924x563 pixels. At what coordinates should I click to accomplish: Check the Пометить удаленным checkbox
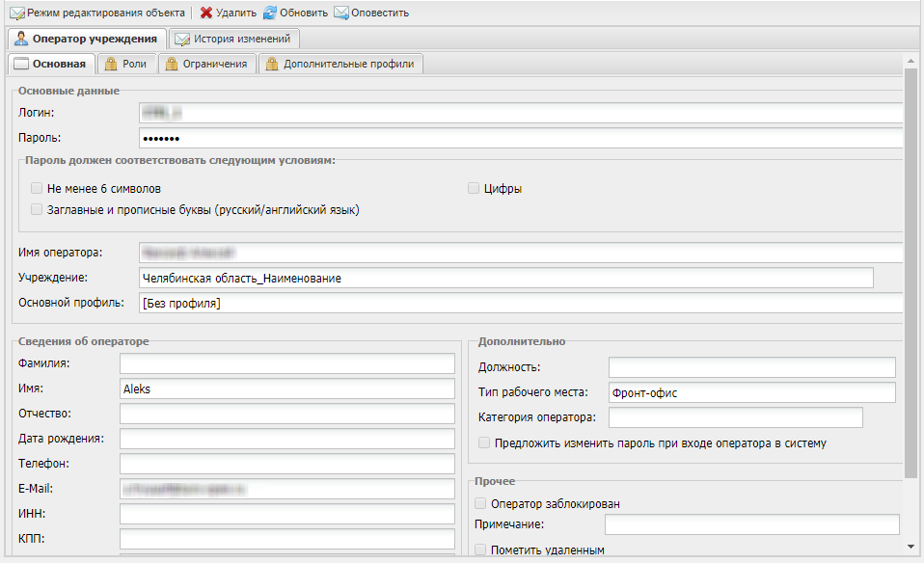pos(481,550)
